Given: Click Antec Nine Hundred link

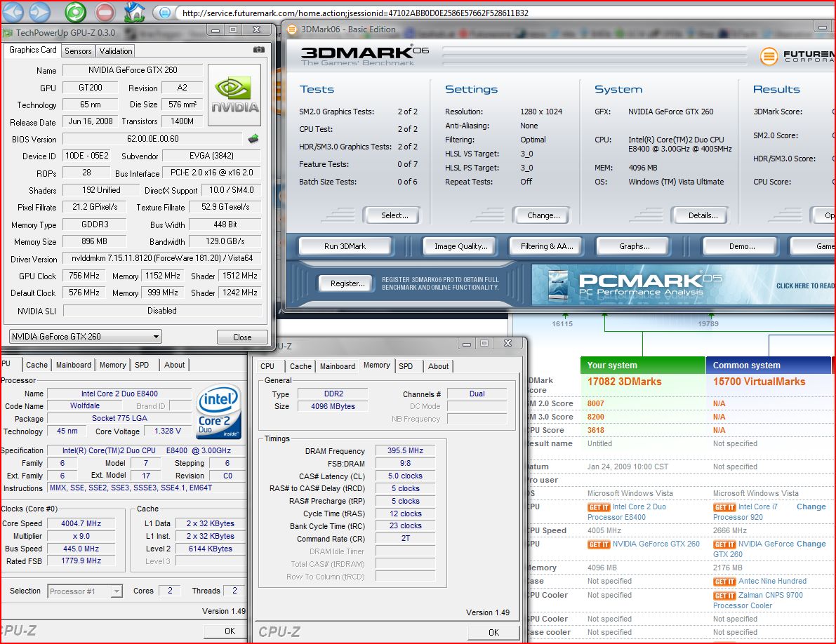Looking at the screenshot, I should click(772, 581).
